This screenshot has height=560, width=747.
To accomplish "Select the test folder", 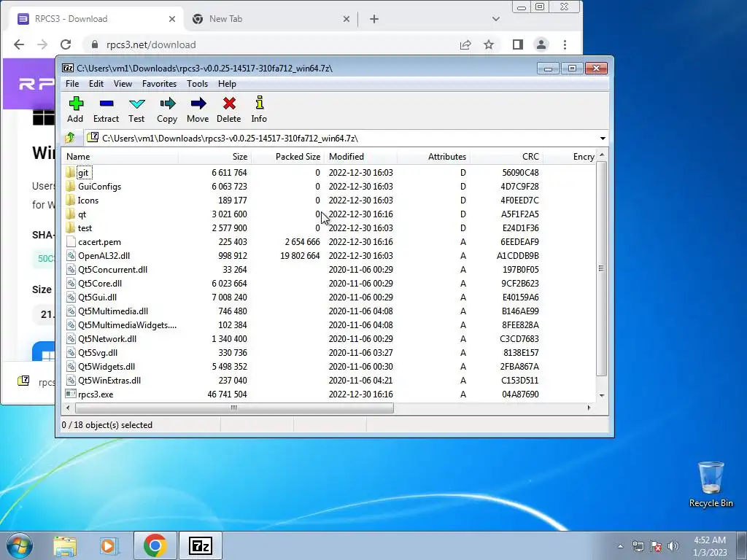I will [x=85, y=228].
